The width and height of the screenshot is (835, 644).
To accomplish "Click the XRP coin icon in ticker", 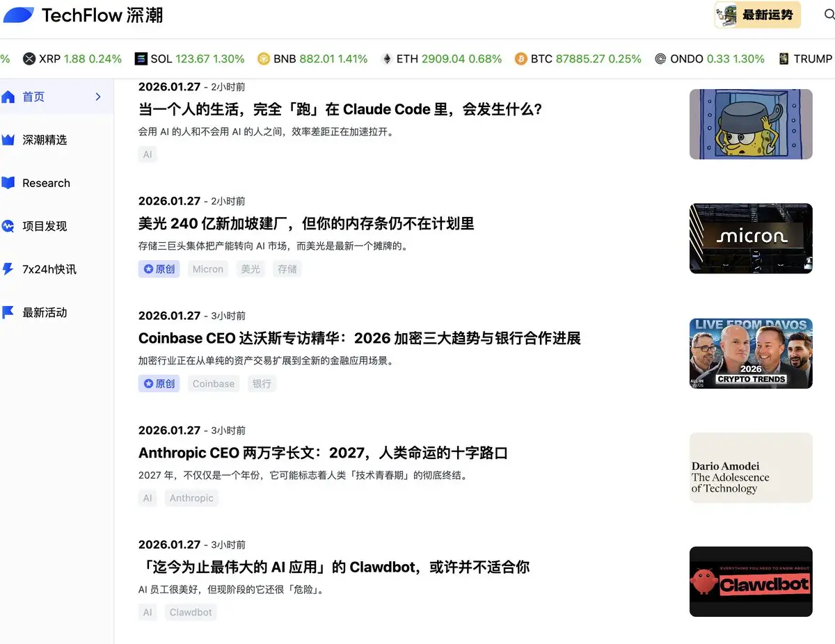I will pyautogui.click(x=29, y=59).
